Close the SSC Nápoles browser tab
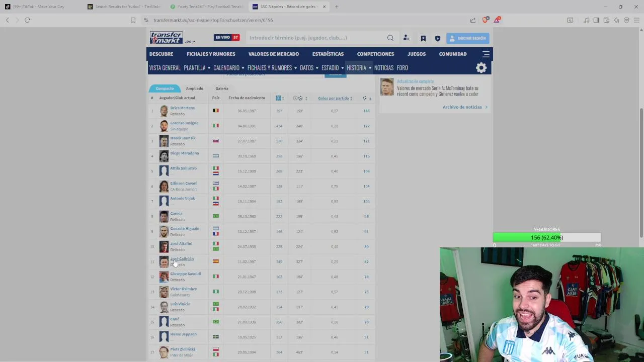 coord(324,7)
